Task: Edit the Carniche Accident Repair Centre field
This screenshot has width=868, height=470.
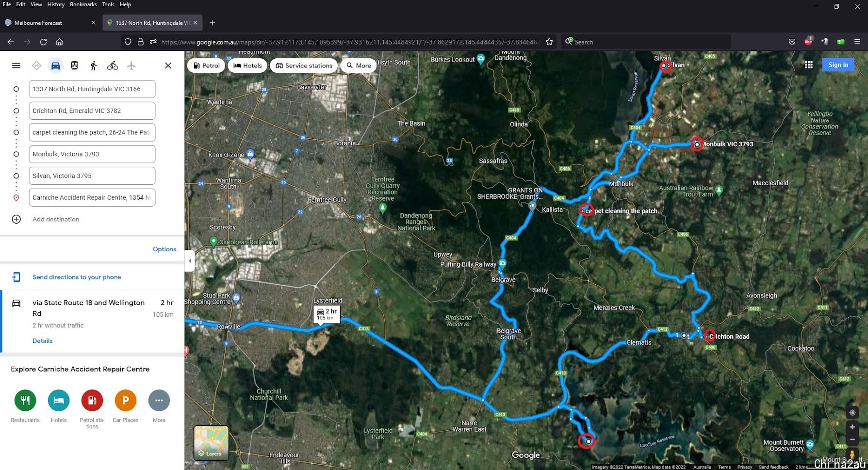Action: [92, 197]
